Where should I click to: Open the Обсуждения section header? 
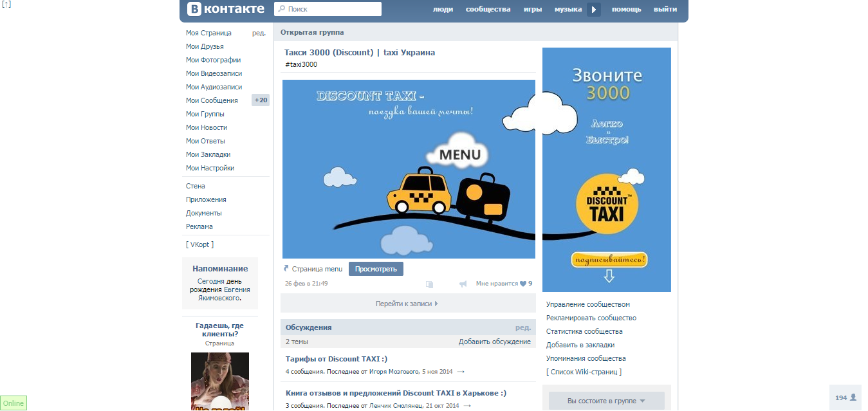click(309, 327)
